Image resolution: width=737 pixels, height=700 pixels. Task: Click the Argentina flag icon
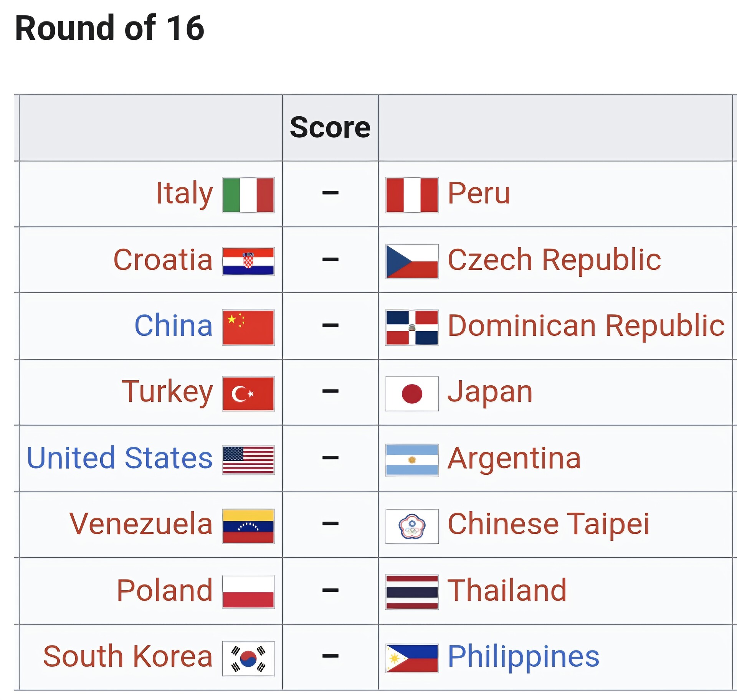tap(412, 460)
